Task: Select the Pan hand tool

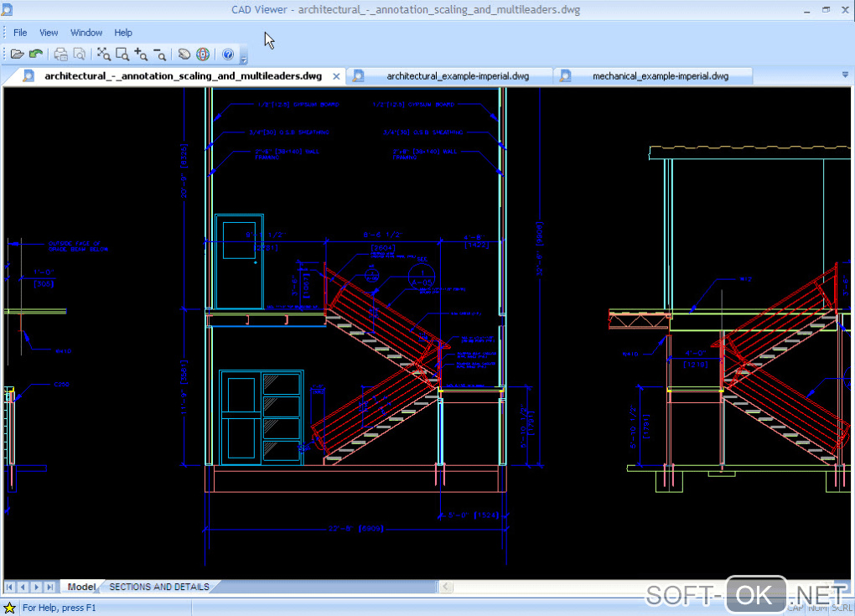Action: (x=184, y=54)
